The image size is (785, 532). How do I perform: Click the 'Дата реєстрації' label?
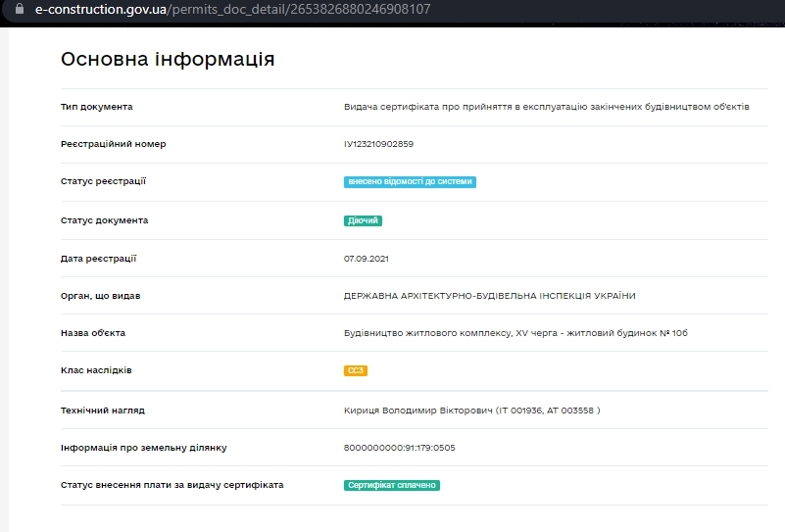click(99, 259)
